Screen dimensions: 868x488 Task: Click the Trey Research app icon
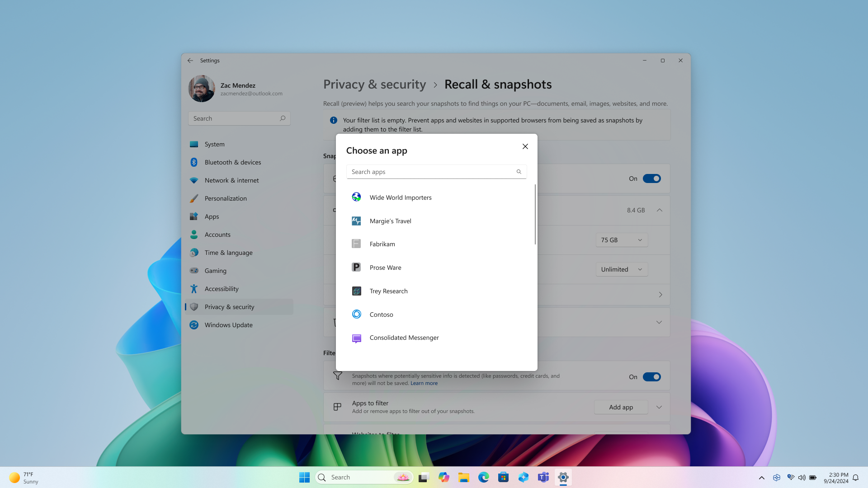pyautogui.click(x=357, y=291)
